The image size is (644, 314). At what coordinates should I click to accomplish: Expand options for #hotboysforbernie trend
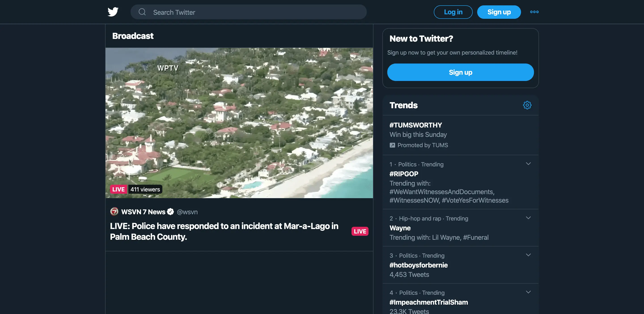(x=528, y=255)
